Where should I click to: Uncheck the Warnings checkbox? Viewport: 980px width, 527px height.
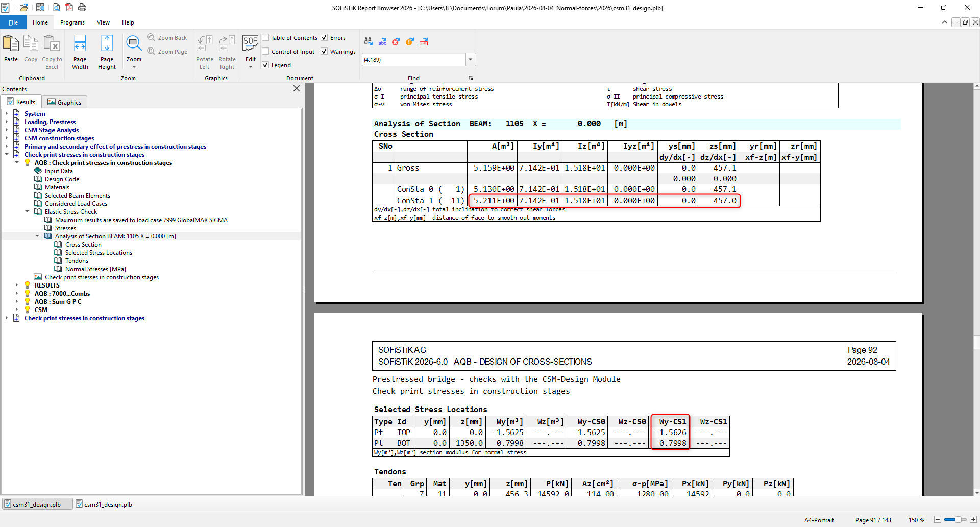tap(324, 51)
